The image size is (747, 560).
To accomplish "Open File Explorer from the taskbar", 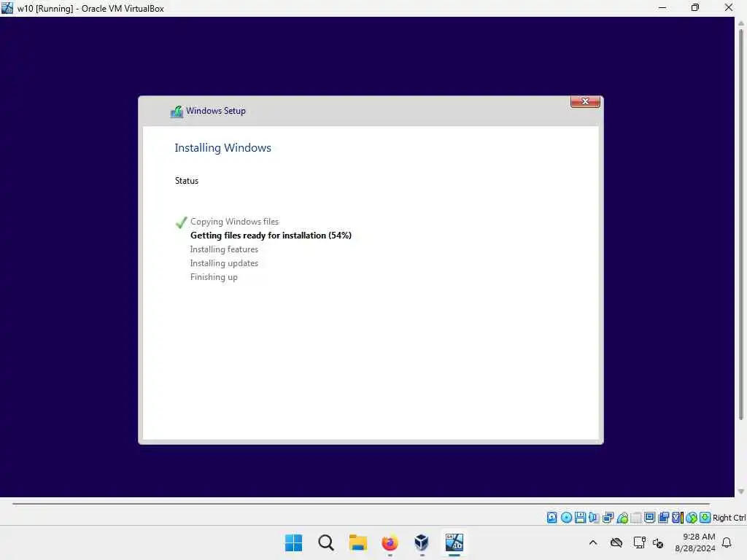I will click(357, 542).
